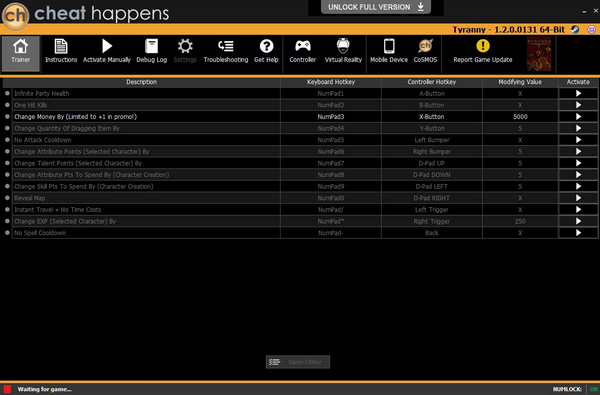This screenshot has height=395, width=600.
Task: Edit modifying value 5000 for money
Action: pos(520,117)
